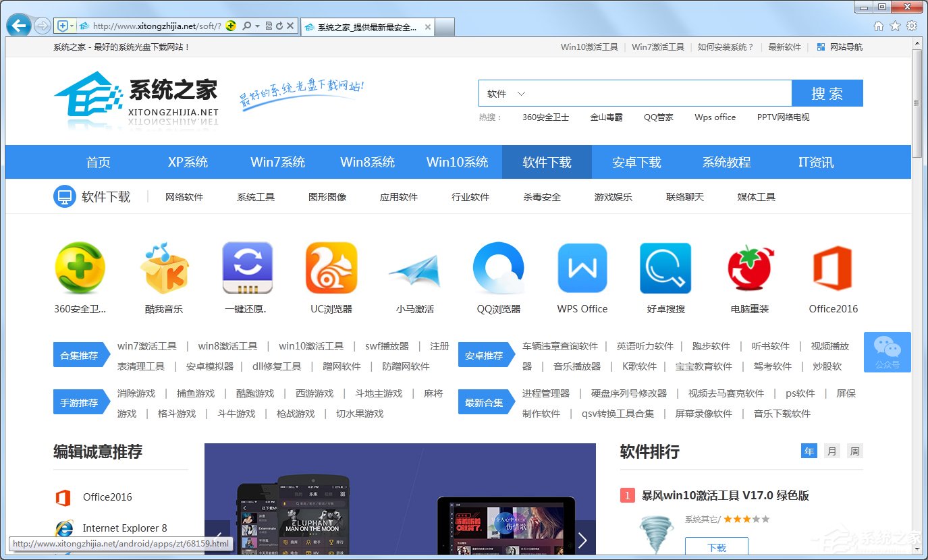The width and height of the screenshot is (928, 560).
Task: Click the 电脑重装 tomato icon
Action: coord(749,268)
